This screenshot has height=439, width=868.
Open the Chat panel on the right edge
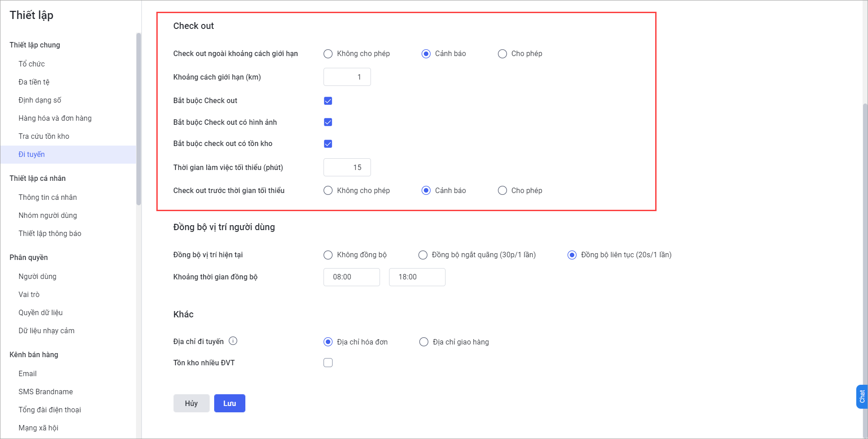[x=862, y=397]
